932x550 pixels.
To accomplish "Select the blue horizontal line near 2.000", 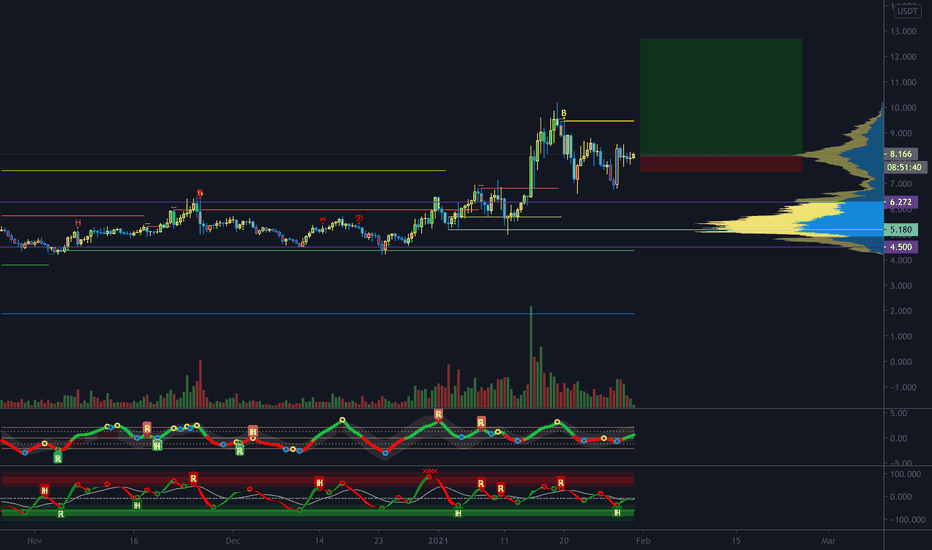I will click(317, 313).
